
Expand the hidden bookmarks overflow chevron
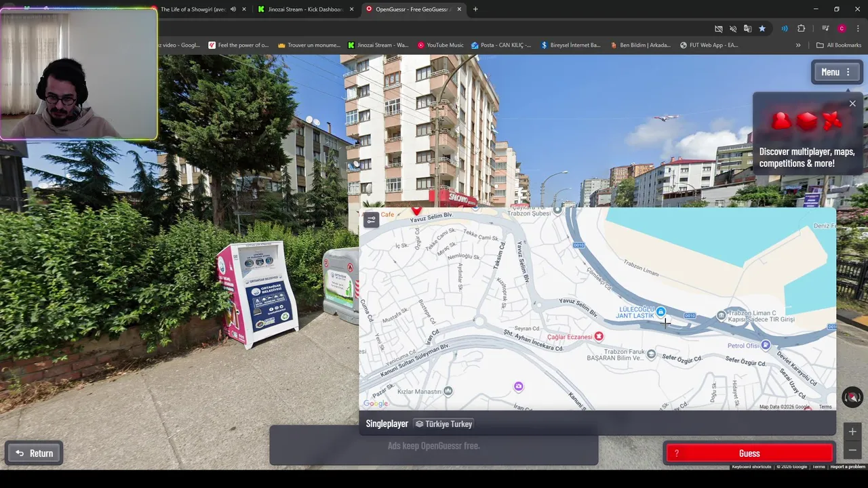click(798, 45)
